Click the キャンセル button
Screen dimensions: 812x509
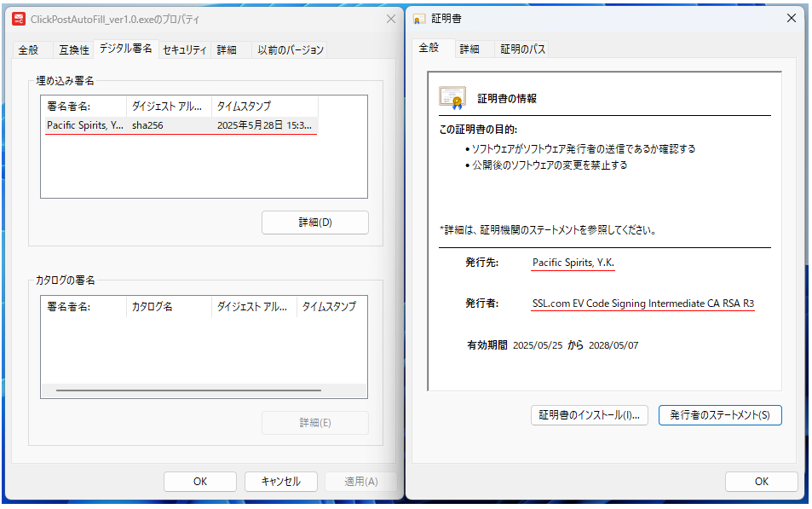[280, 482]
